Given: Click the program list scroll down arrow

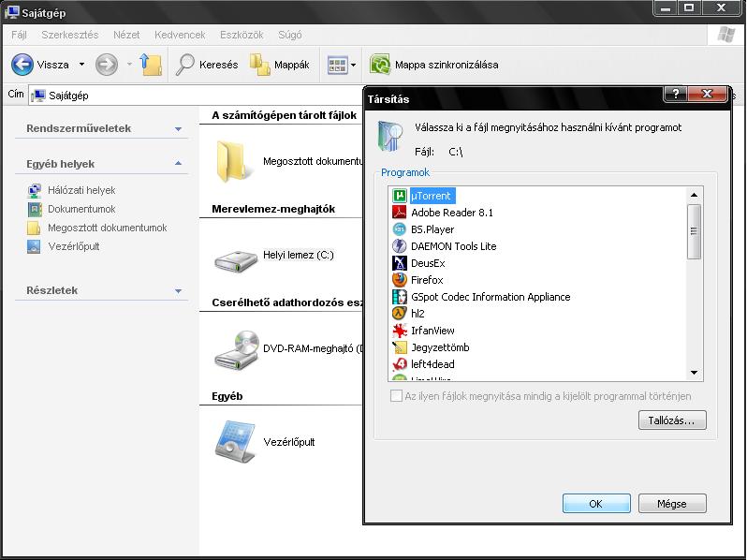Looking at the screenshot, I should (x=695, y=373).
